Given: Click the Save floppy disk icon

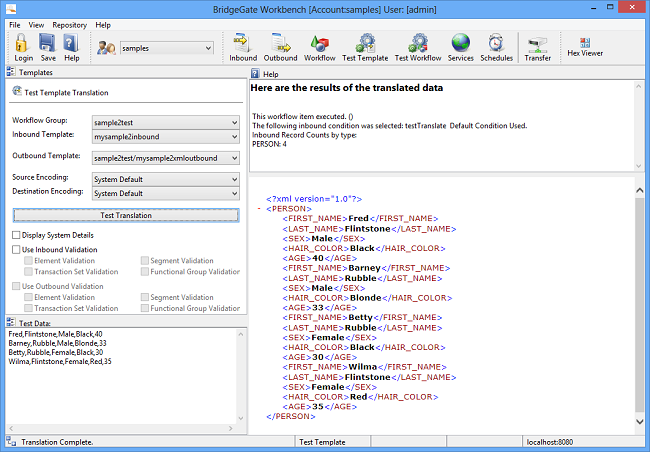Looking at the screenshot, I should [x=47, y=43].
